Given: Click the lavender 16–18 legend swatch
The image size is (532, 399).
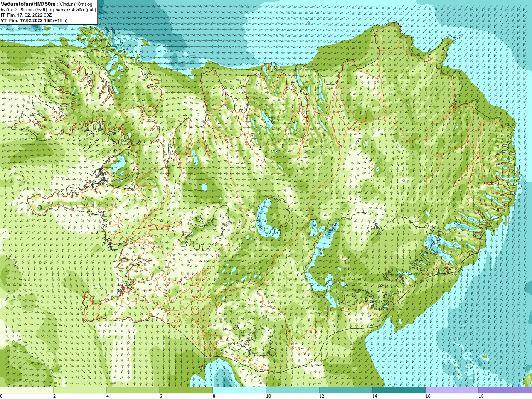Looking at the screenshot, I should [x=452, y=390].
